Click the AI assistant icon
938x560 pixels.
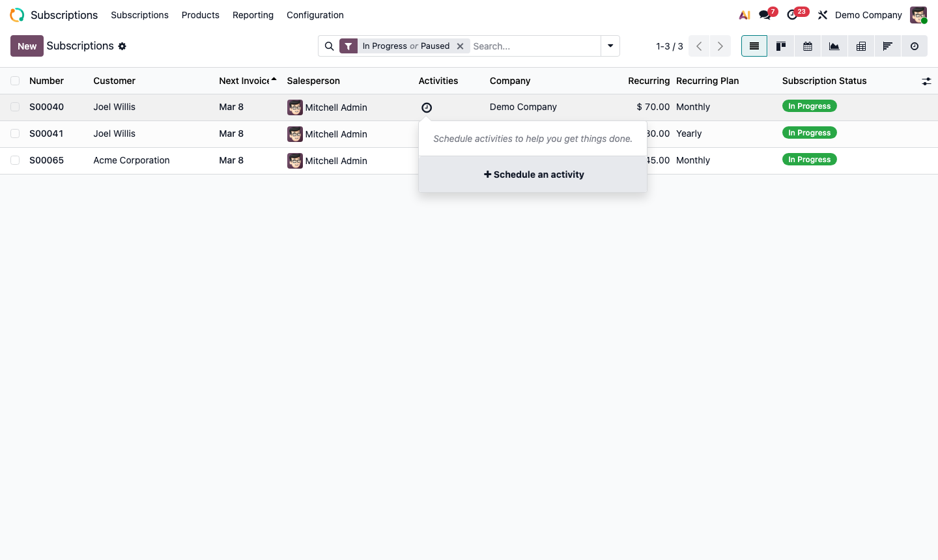(x=745, y=14)
